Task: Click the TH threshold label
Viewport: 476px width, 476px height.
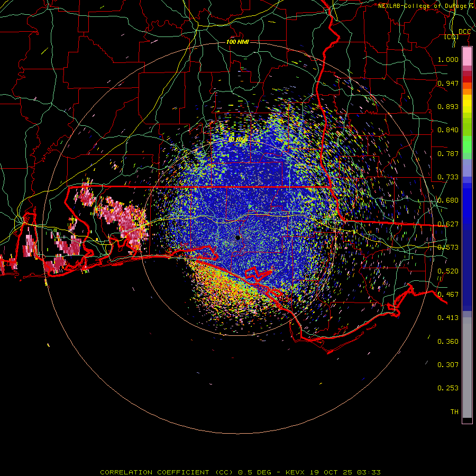Action: point(454,412)
